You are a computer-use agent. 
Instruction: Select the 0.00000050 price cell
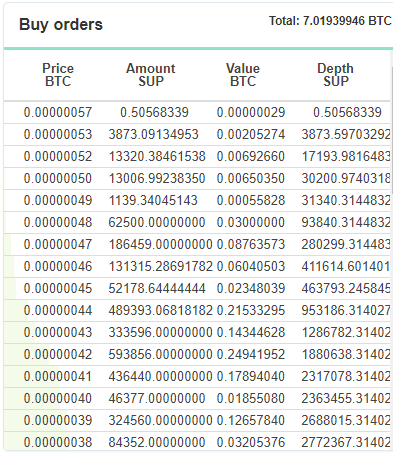click(x=58, y=178)
